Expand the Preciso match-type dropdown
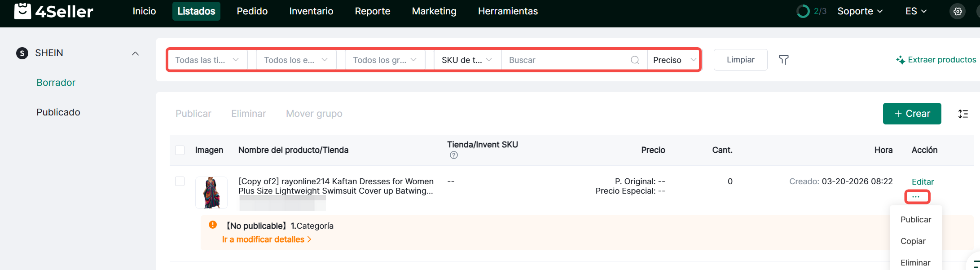The height and width of the screenshot is (270, 980). 674,60
